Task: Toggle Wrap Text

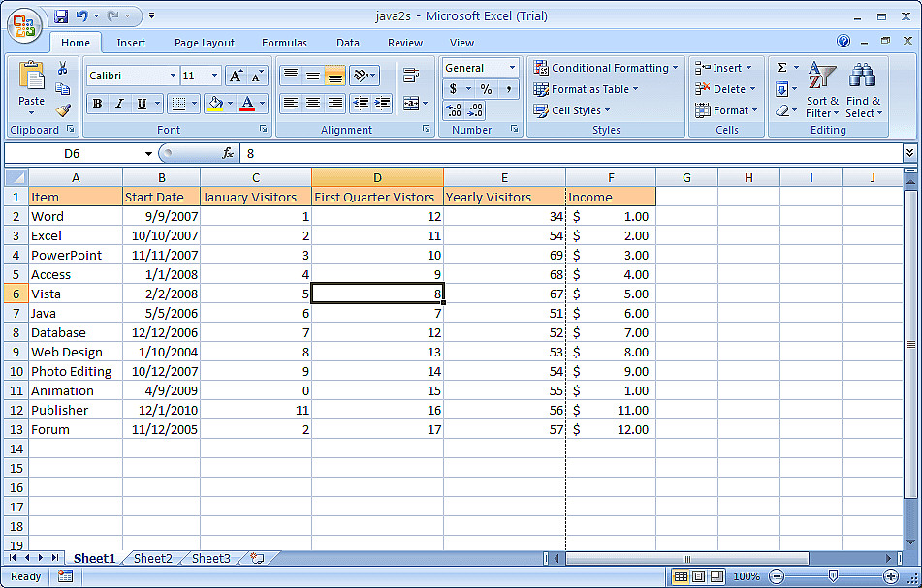Action: (411, 76)
